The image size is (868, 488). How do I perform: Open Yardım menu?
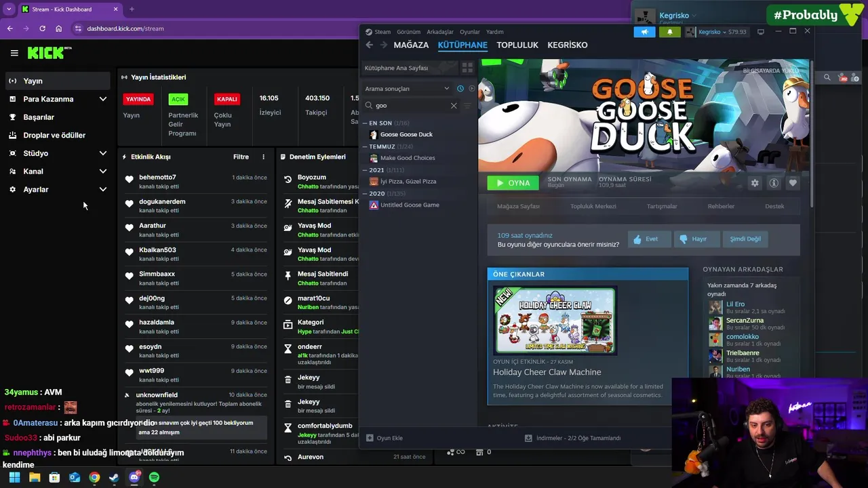pos(495,32)
